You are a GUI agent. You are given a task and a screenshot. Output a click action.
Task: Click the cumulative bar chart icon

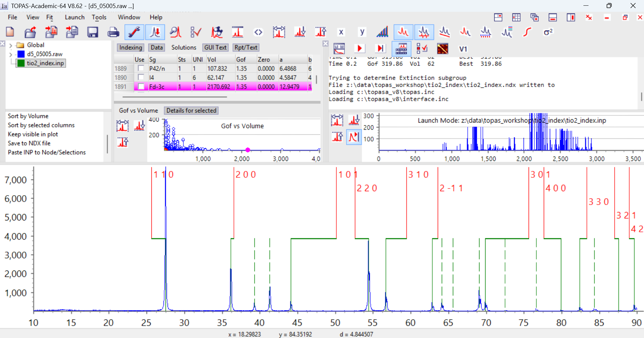click(382, 32)
